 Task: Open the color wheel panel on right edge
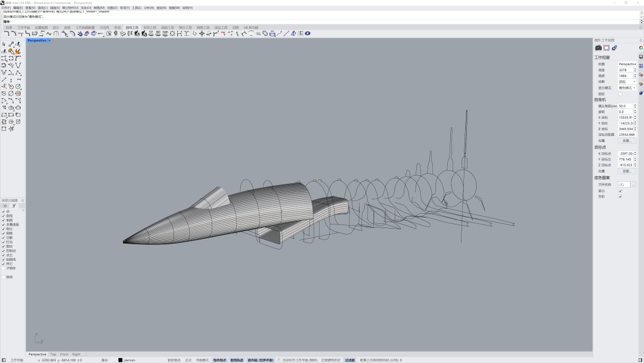coord(641,48)
